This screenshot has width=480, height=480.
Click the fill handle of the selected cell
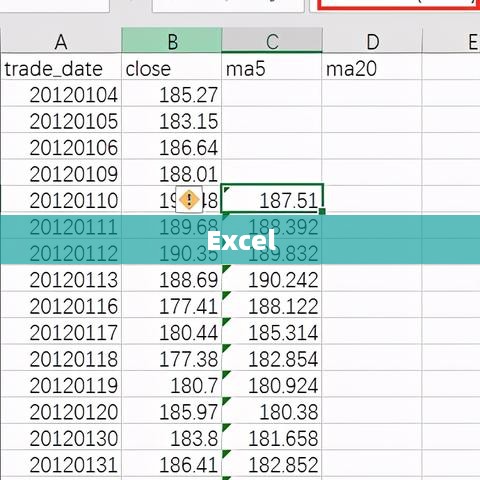pos(322,211)
